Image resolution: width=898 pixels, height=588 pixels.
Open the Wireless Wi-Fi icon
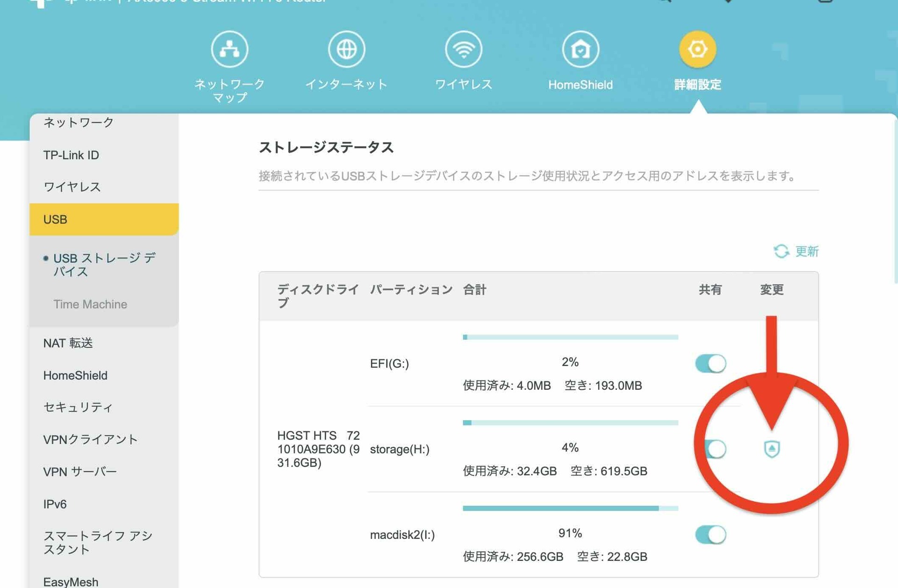(x=463, y=49)
